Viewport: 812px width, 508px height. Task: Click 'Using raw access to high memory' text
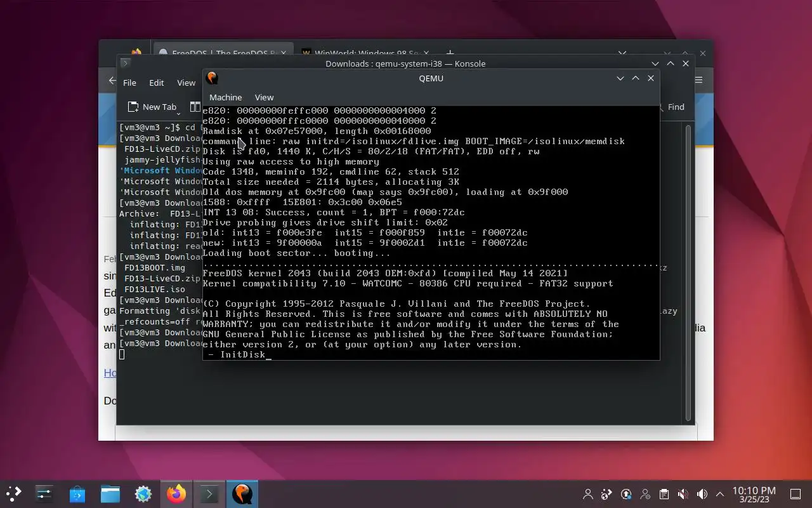(291, 161)
